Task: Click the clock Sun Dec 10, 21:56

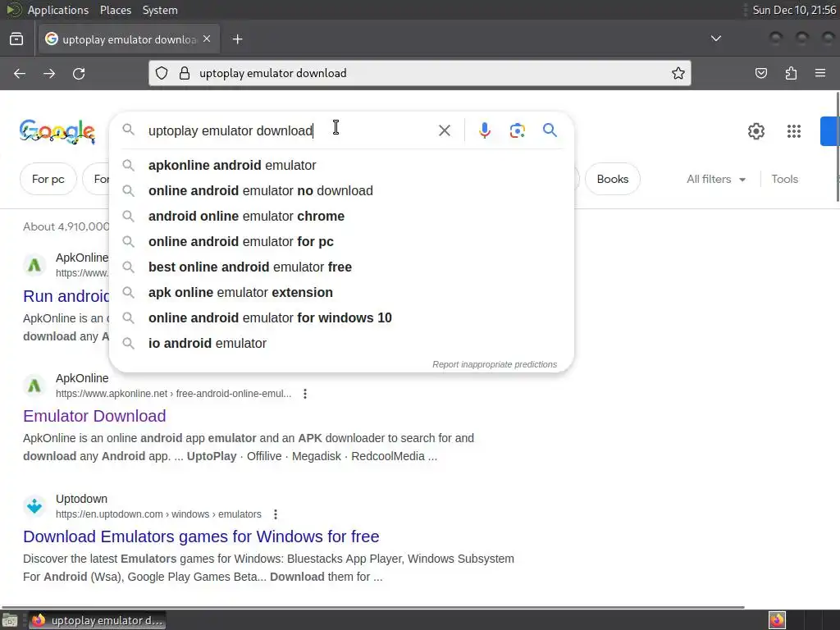Action: 794,10
